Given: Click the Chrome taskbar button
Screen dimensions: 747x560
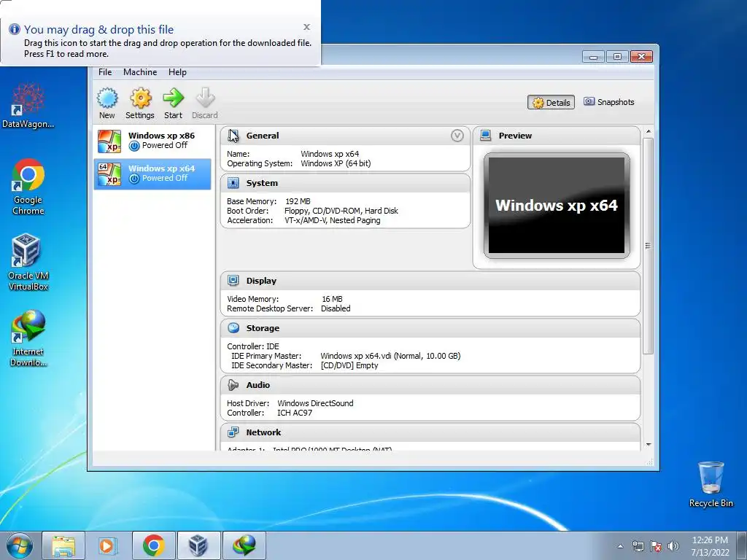Looking at the screenshot, I should point(153,545).
